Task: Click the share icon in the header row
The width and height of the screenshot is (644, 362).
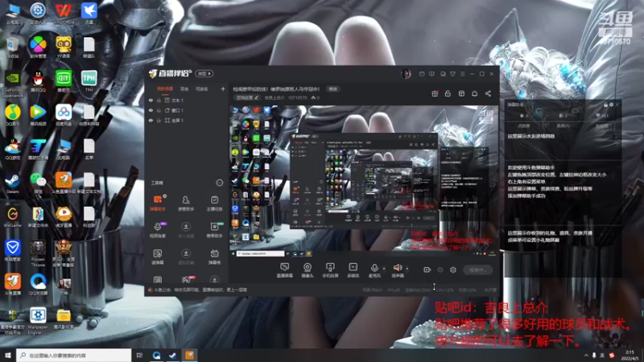Action: pos(488,93)
